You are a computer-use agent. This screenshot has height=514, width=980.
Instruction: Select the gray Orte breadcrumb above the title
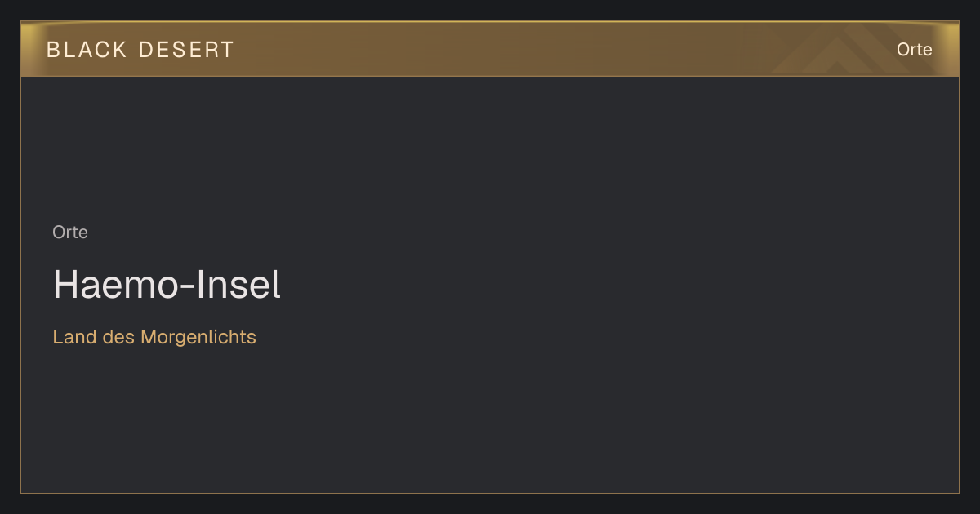click(x=70, y=233)
